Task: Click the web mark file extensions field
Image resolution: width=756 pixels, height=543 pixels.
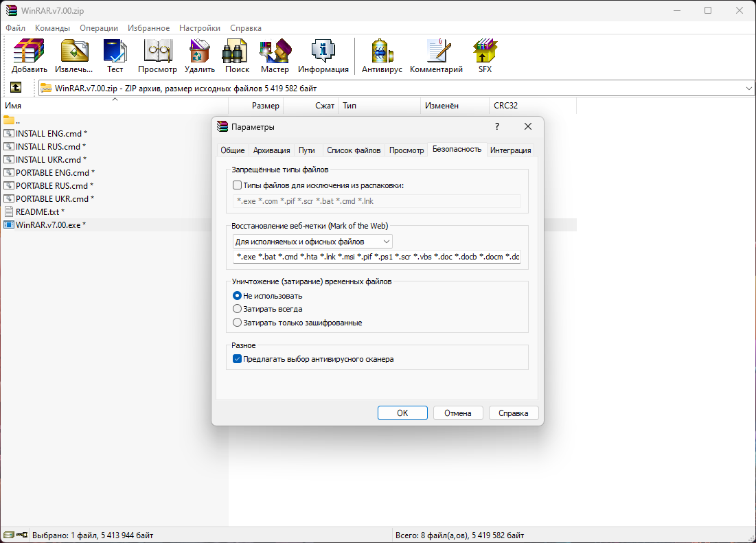Action: click(x=376, y=257)
